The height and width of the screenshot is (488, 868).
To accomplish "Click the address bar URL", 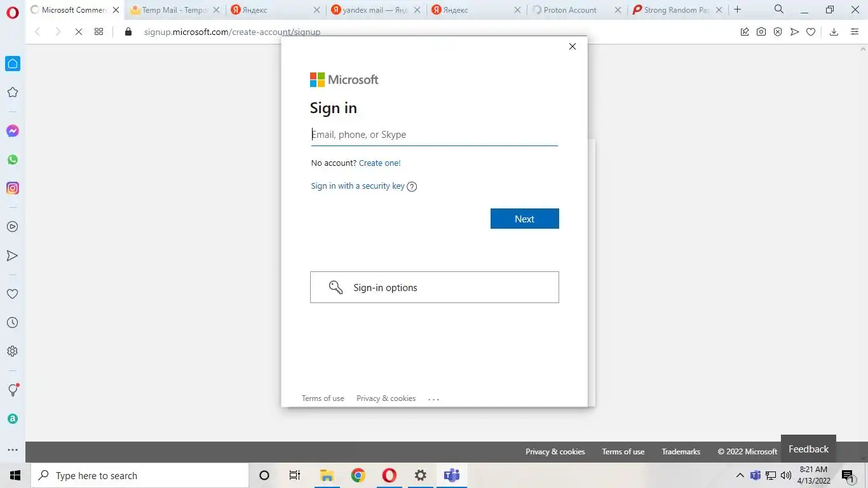I will point(232,32).
